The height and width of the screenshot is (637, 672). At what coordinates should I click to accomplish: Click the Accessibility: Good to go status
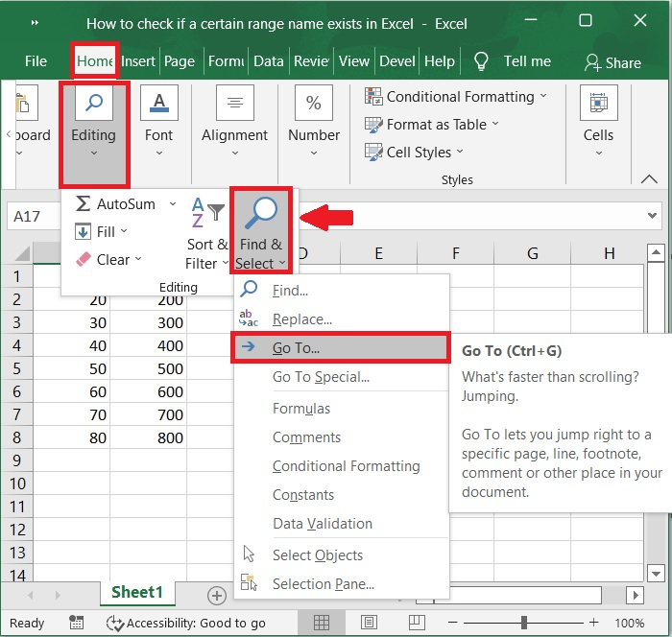(187, 623)
